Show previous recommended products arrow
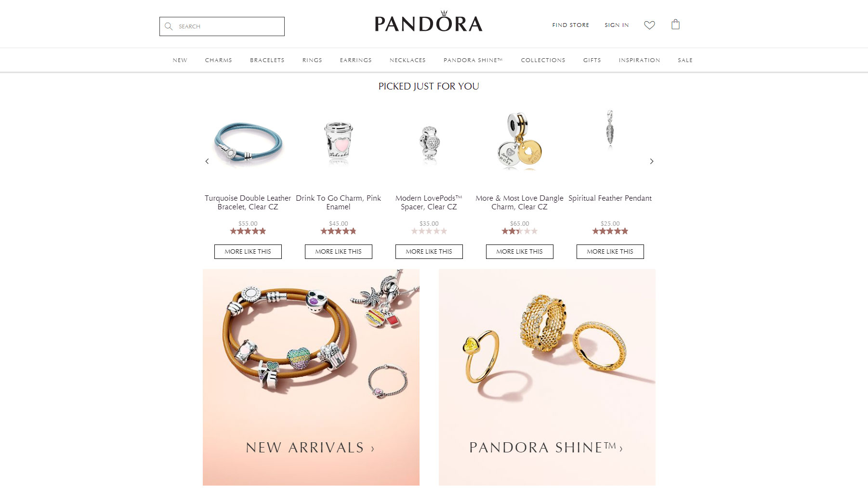 click(x=207, y=161)
